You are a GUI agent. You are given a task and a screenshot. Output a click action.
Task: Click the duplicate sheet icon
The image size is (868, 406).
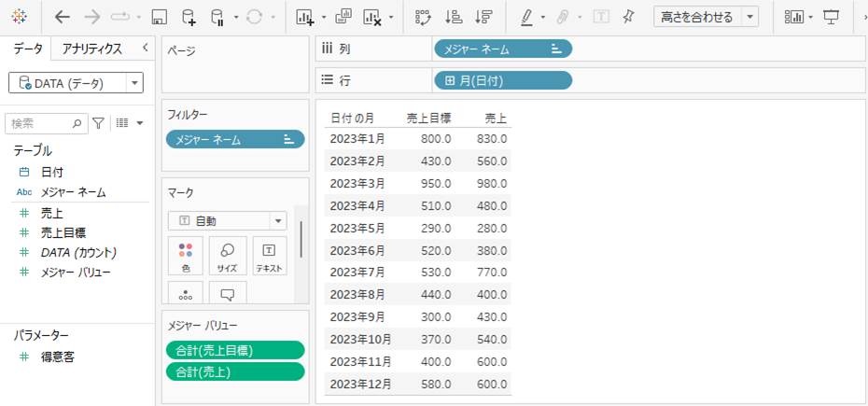(343, 17)
